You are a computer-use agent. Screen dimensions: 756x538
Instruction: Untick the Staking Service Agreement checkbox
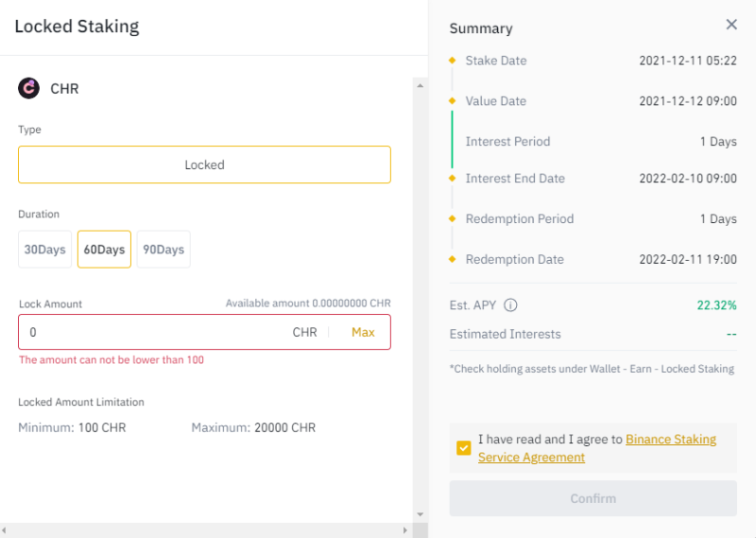click(x=463, y=448)
